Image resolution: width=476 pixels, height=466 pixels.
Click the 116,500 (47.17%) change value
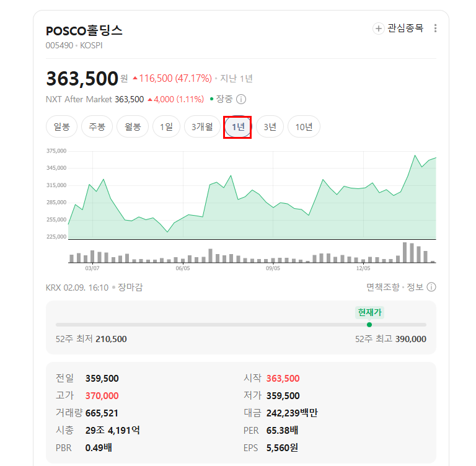tap(172, 78)
